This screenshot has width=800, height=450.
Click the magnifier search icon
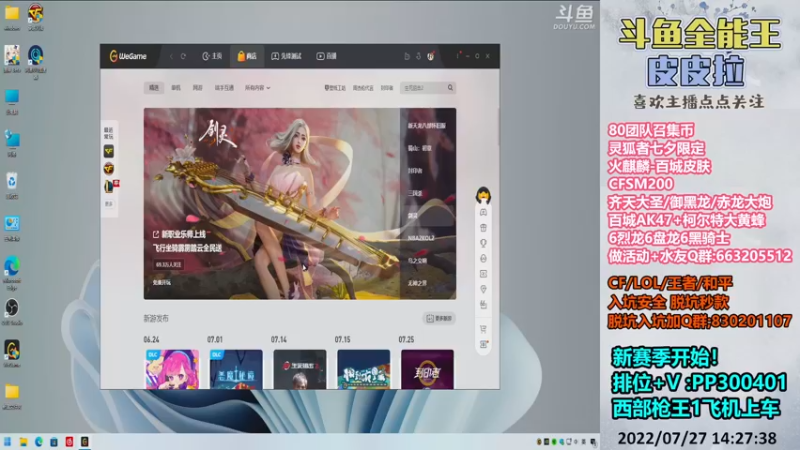click(x=450, y=88)
